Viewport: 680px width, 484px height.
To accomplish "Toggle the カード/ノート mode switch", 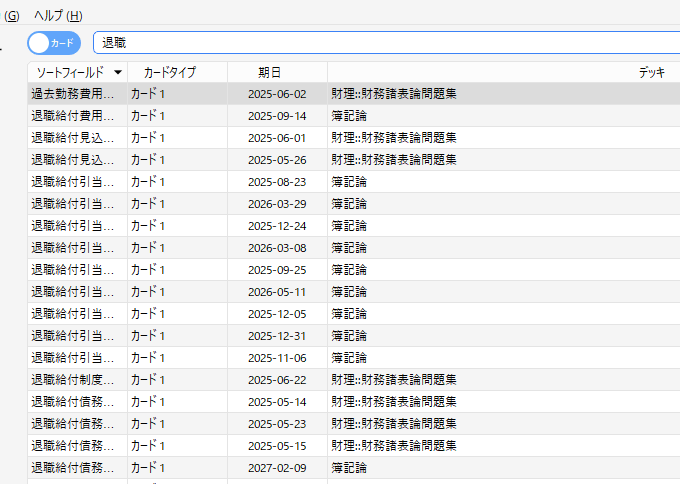I will pyautogui.click(x=54, y=43).
